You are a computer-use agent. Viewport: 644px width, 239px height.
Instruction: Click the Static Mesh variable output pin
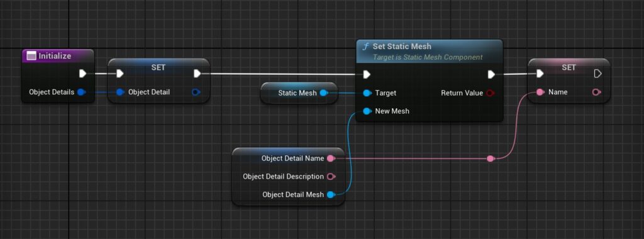pyautogui.click(x=324, y=93)
